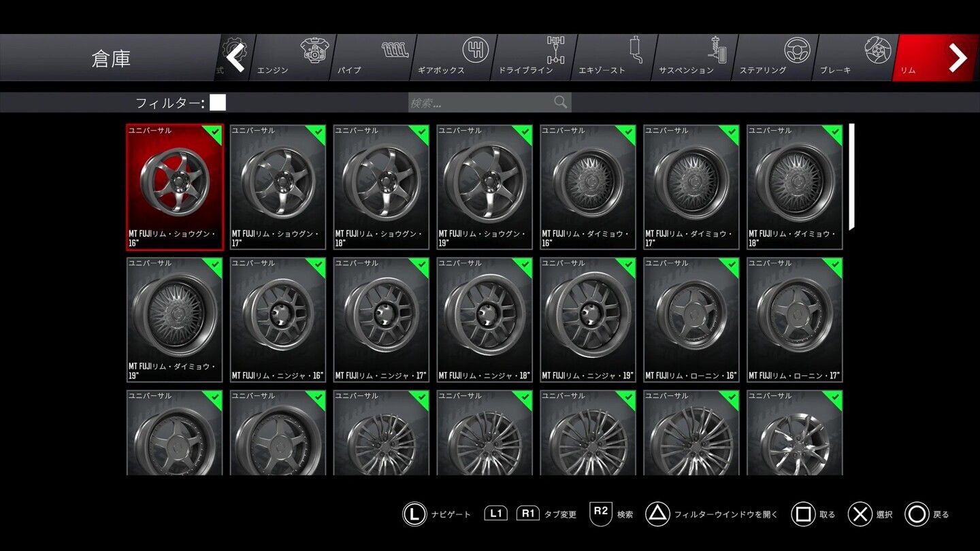980x551 pixels.
Task: Go to previous categories with left chevron
Action: (x=235, y=58)
